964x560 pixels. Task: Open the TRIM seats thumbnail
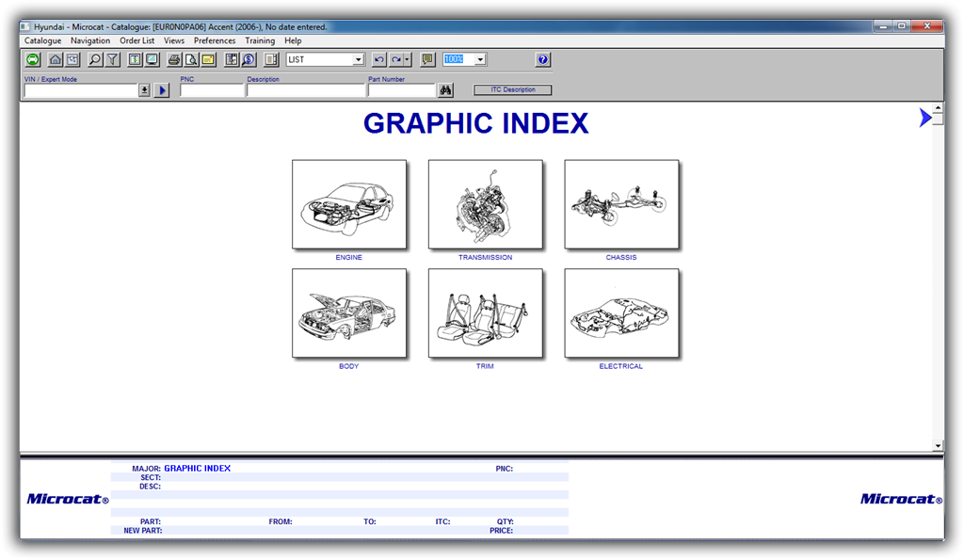coord(486,312)
